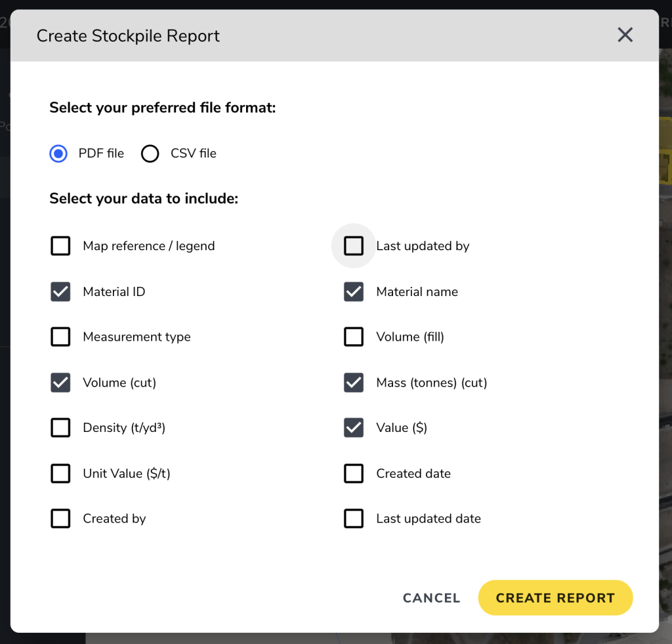Enable the Map reference / legend checkbox

click(x=61, y=246)
